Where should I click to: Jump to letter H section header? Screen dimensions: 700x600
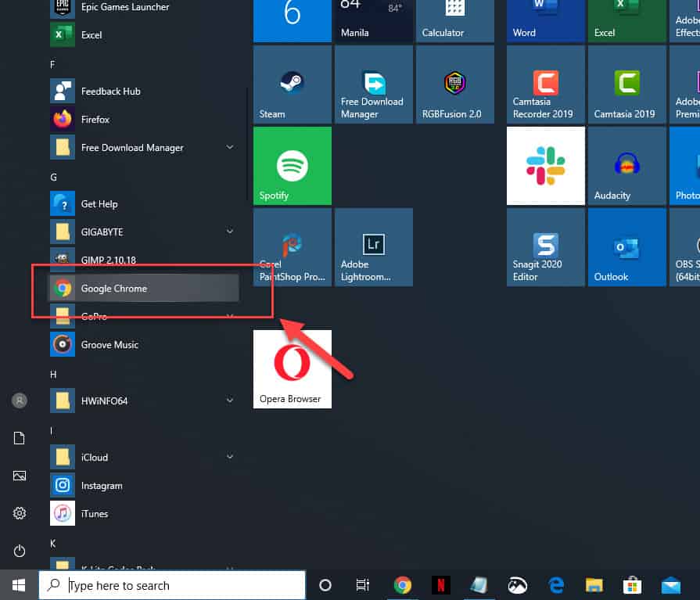point(53,375)
